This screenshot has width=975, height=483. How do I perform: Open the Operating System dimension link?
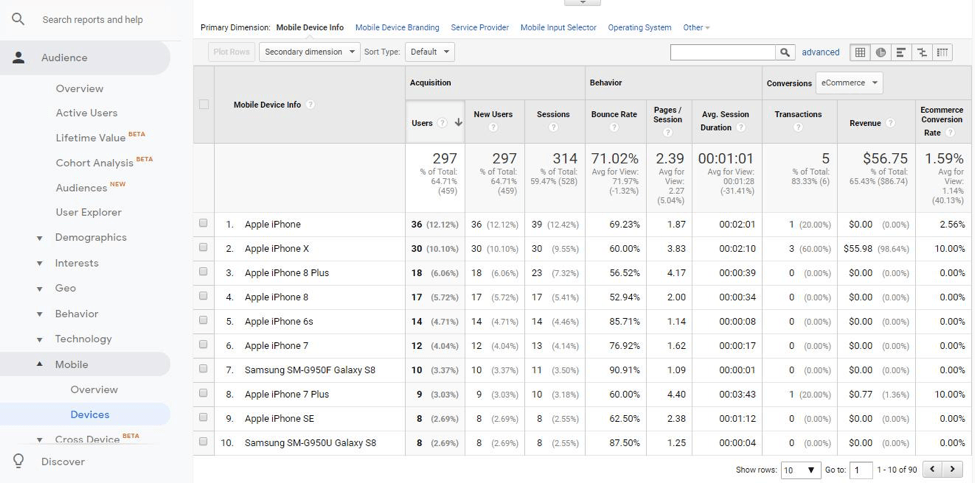[x=639, y=28]
